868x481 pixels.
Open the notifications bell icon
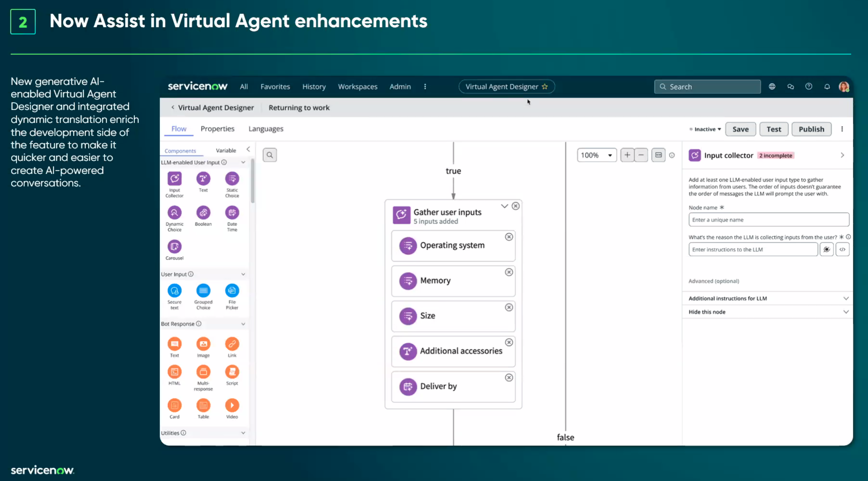[x=827, y=87]
